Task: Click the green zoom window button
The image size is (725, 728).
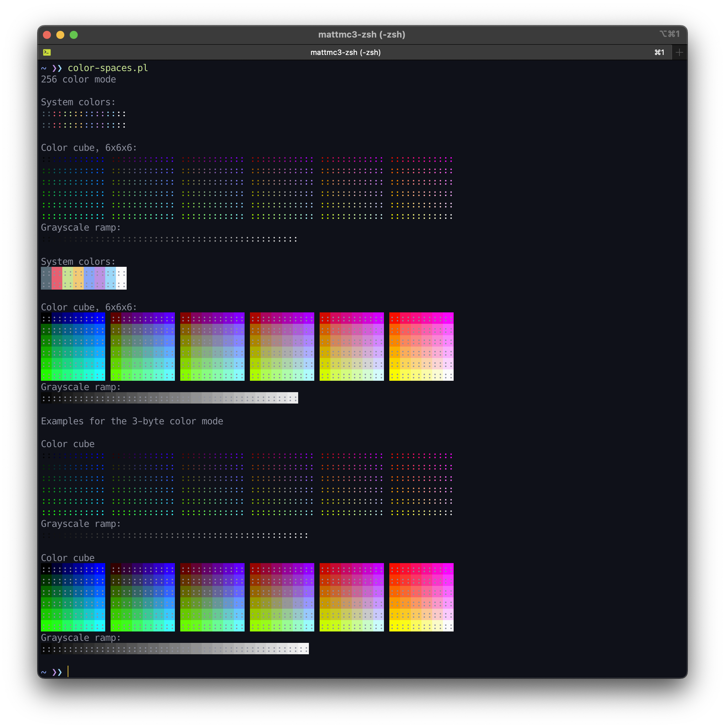Action: point(74,35)
